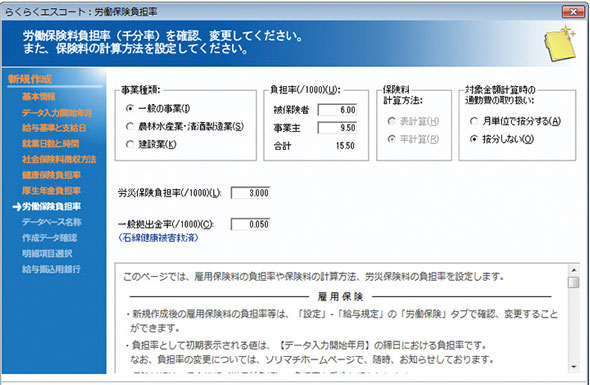Click the 被保険者 rate input field
The height and width of the screenshot is (385, 590).
pyautogui.click(x=337, y=110)
